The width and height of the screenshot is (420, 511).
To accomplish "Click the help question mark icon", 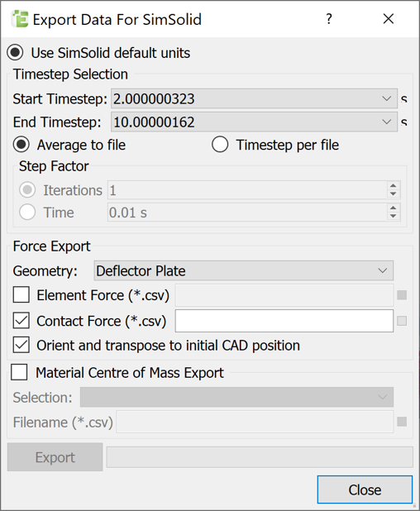I will pos(329,19).
